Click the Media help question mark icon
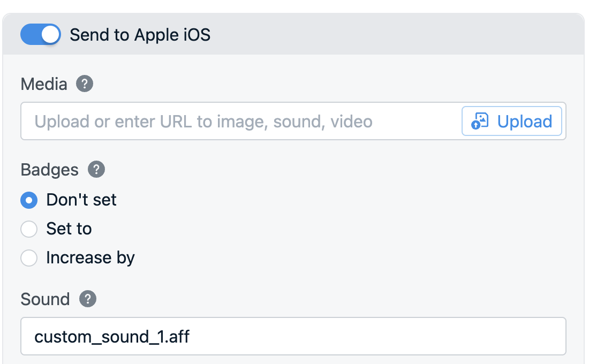 (85, 84)
